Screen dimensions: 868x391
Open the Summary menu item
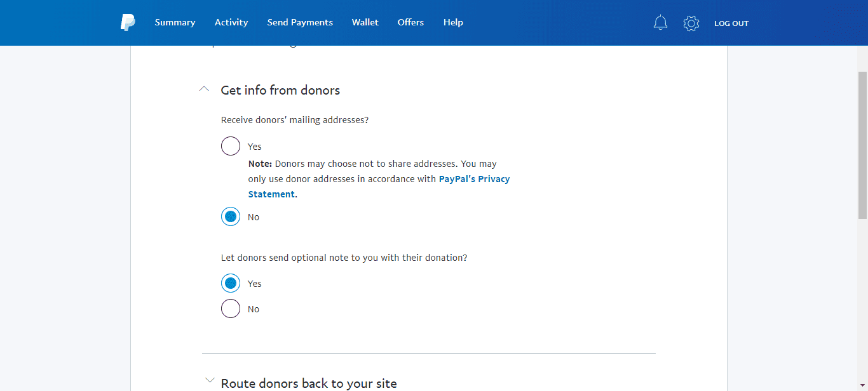(175, 22)
